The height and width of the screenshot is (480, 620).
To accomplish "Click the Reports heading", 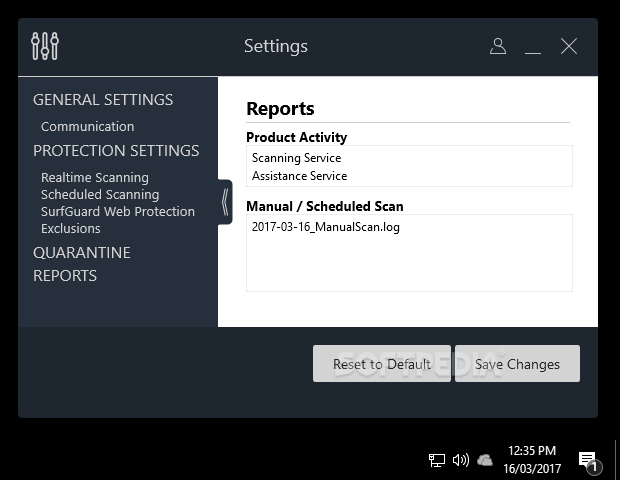I will point(280,109).
